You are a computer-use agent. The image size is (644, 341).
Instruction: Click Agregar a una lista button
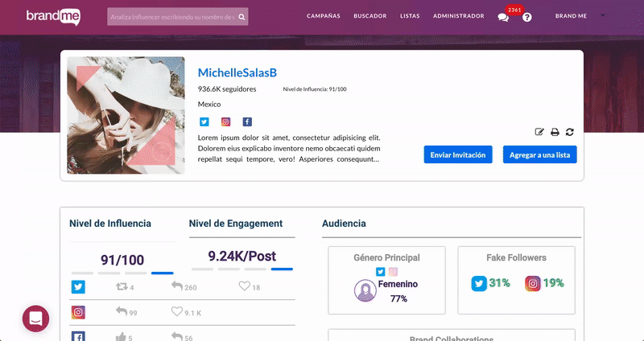(x=539, y=154)
